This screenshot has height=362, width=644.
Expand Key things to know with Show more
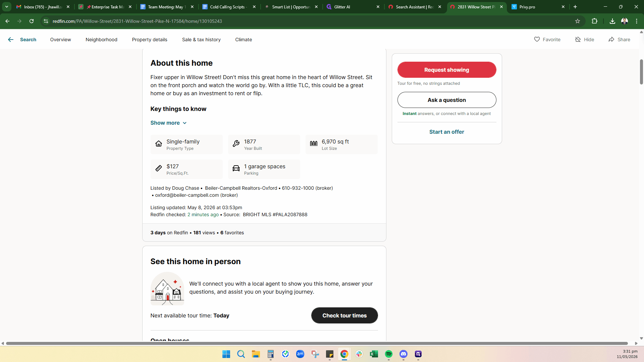click(x=168, y=123)
